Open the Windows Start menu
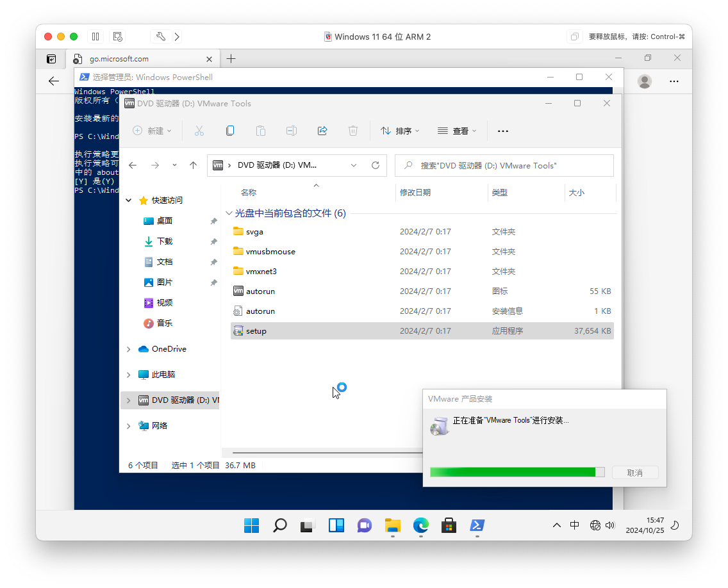Screen dimensions: 728x588 pyautogui.click(x=252, y=525)
